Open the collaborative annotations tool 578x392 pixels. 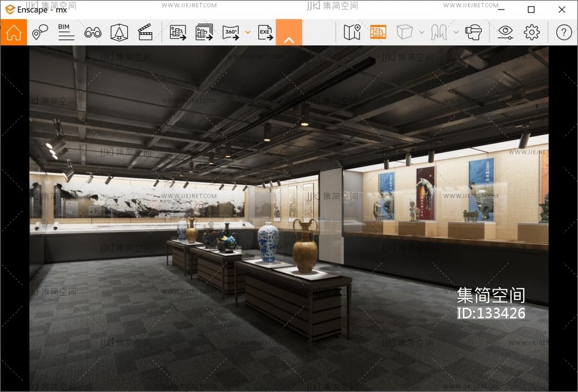point(39,32)
